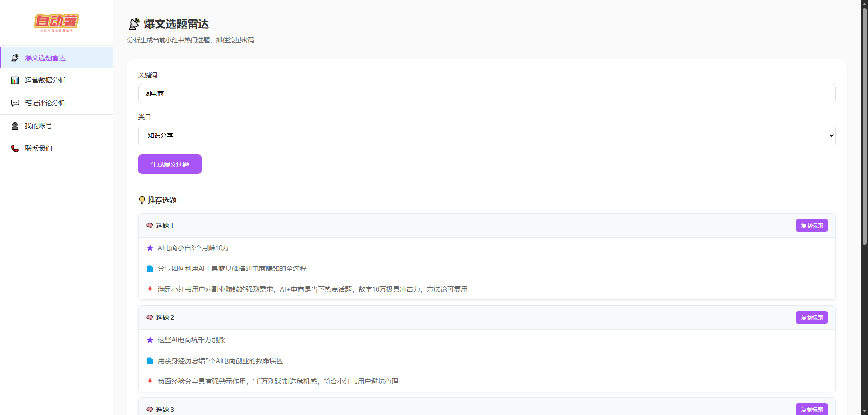Screen dimensions: 868x415
Task: Open 联系我们 from the sidebar
Action: point(38,149)
